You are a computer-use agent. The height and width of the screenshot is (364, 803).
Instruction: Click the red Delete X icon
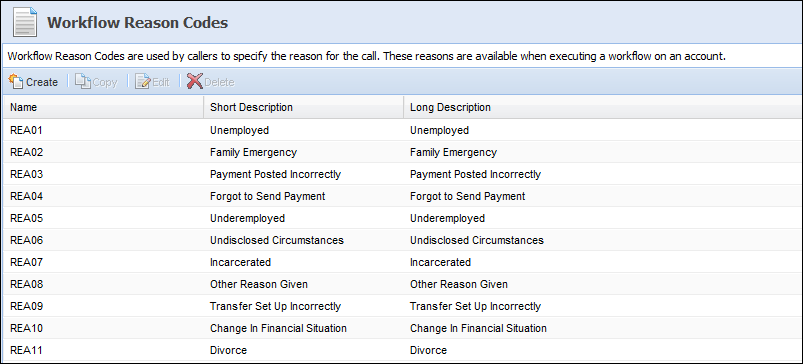click(x=195, y=81)
